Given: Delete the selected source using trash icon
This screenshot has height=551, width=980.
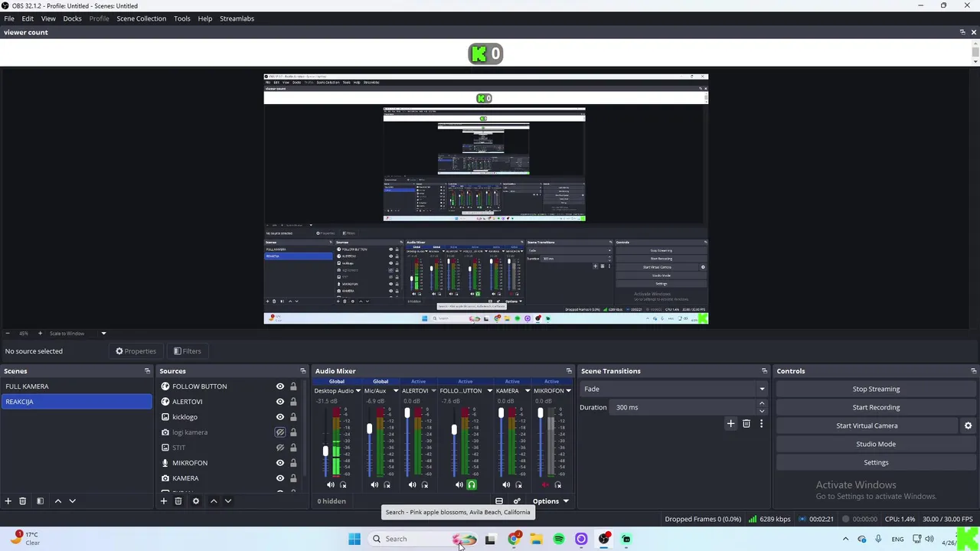Looking at the screenshot, I should tap(178, 501).
